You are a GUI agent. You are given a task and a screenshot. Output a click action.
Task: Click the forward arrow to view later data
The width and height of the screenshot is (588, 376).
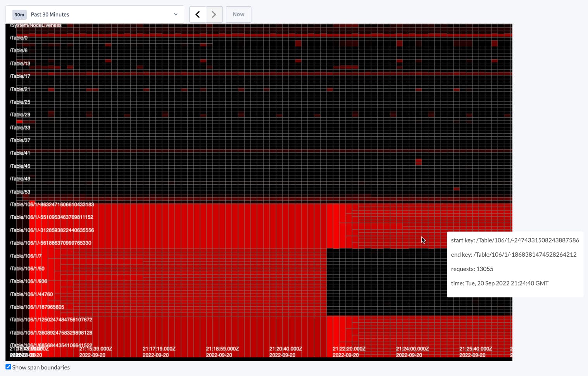click(214, 14)
